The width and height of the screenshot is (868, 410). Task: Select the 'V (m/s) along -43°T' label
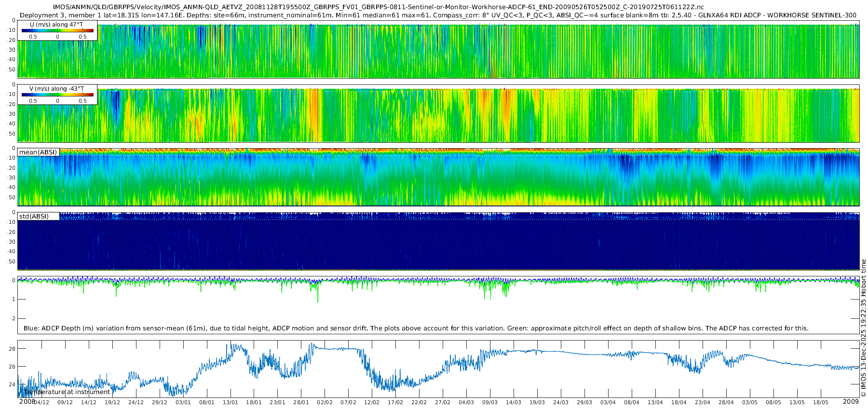(x=56, y=89)
